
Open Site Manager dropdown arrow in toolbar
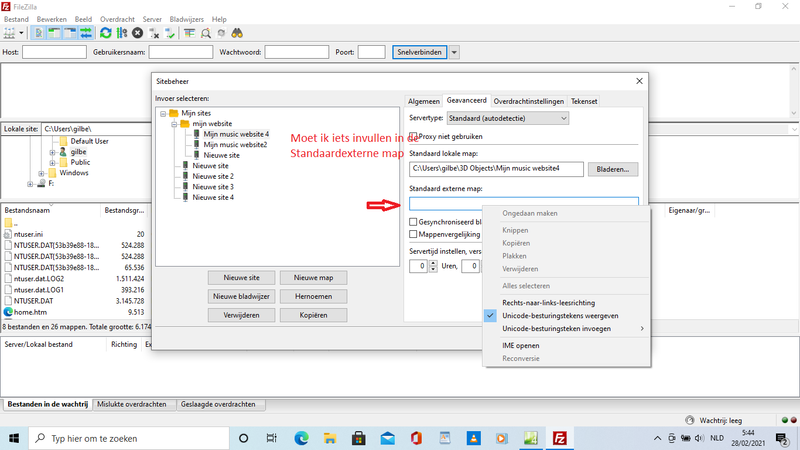[21, 33]
